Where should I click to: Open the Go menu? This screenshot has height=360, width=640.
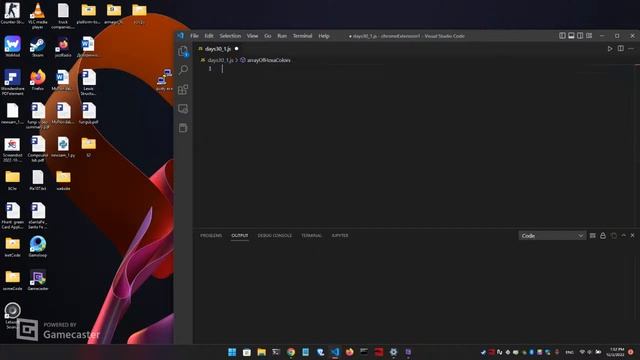coord(268,36)
